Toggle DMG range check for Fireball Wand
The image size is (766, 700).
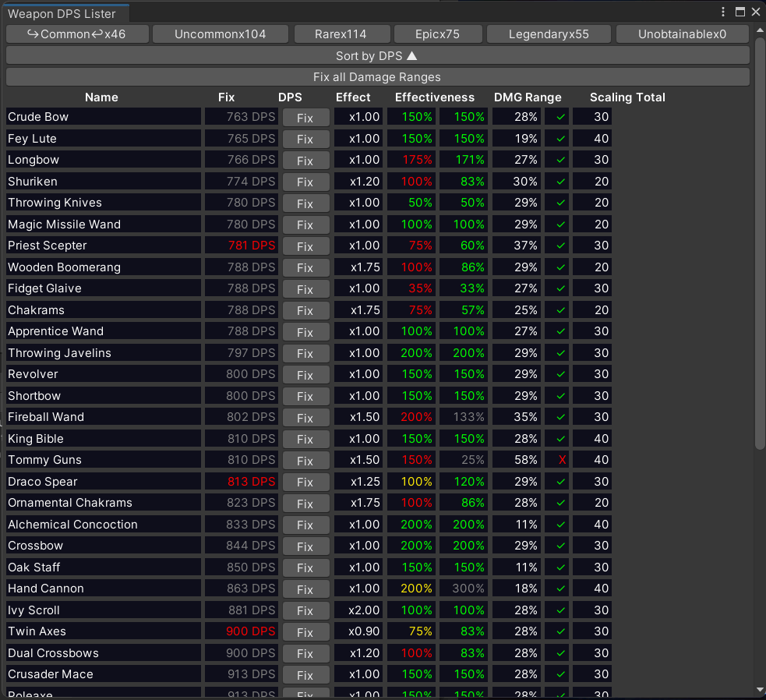point(561,417)
